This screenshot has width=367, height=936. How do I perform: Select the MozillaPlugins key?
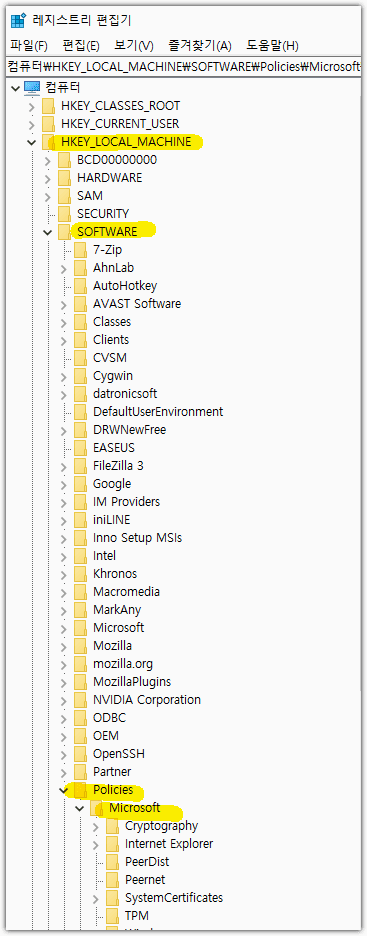132,682
